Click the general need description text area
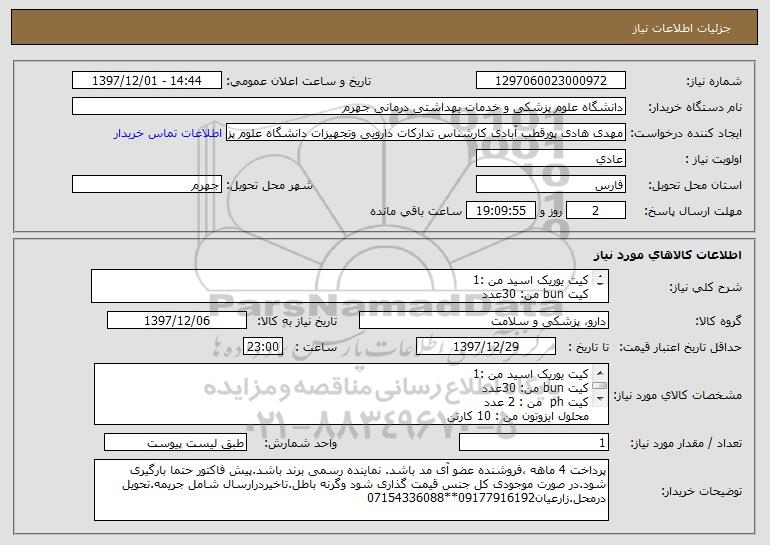Screen dimensions: 770x545 (350, 286)
